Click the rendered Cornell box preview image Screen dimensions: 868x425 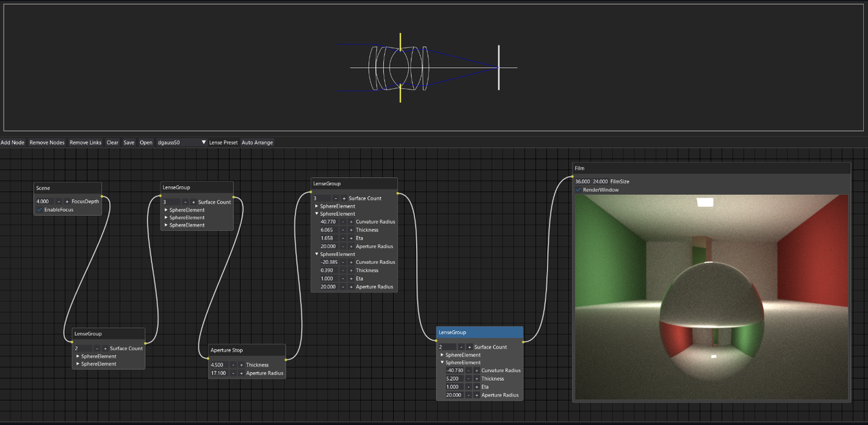pyautogui.click(x=711, y=297)
